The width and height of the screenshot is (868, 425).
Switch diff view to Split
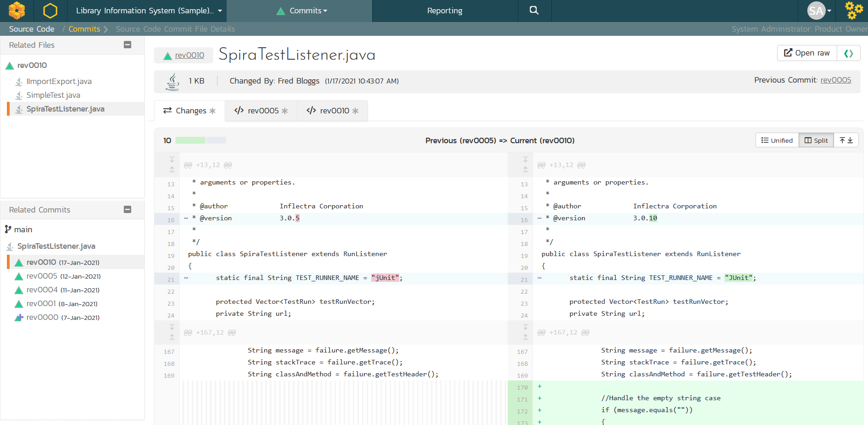click(x=816, y=140)
